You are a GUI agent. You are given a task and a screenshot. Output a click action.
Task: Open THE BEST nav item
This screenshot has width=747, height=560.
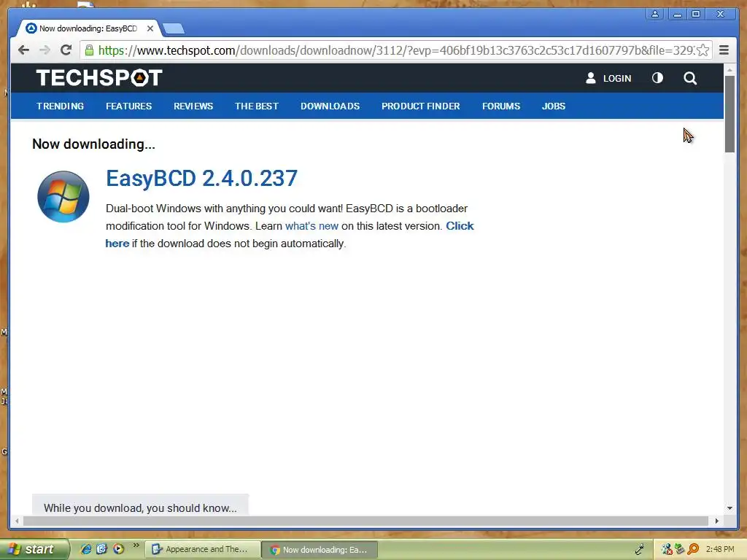point(256,106)
